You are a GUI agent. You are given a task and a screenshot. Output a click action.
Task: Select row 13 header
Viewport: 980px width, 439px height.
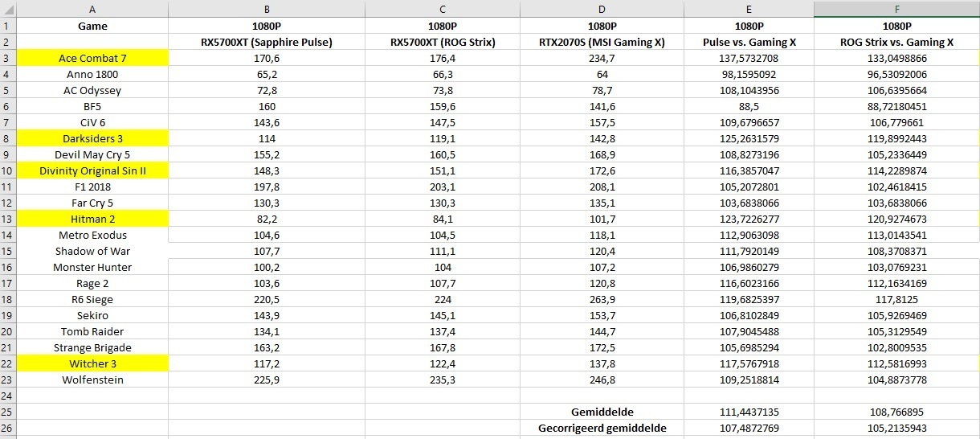coord(8,219)
